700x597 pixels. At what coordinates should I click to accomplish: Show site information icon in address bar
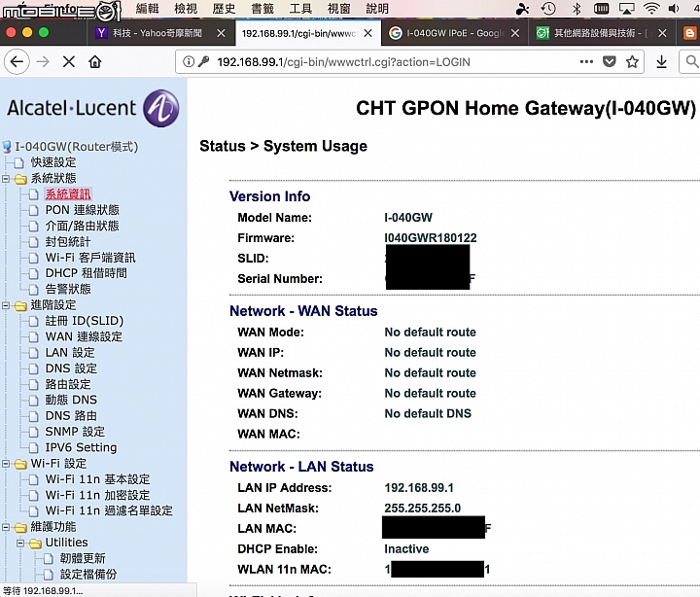click(189, 61)
